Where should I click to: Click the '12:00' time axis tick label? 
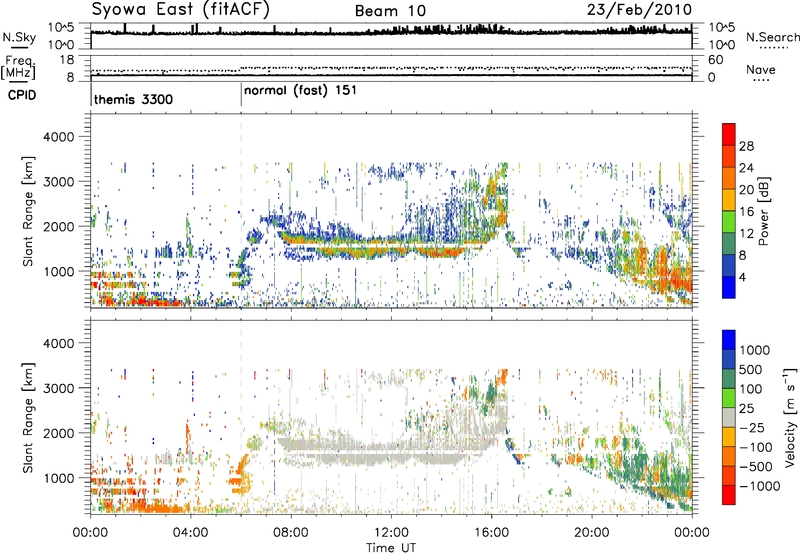click(391, 533)
